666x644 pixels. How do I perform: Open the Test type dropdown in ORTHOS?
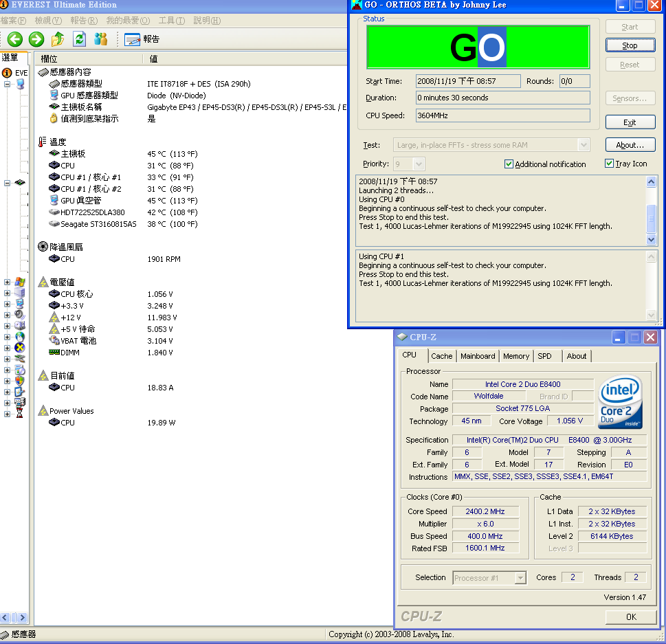(x=584, y=145)
